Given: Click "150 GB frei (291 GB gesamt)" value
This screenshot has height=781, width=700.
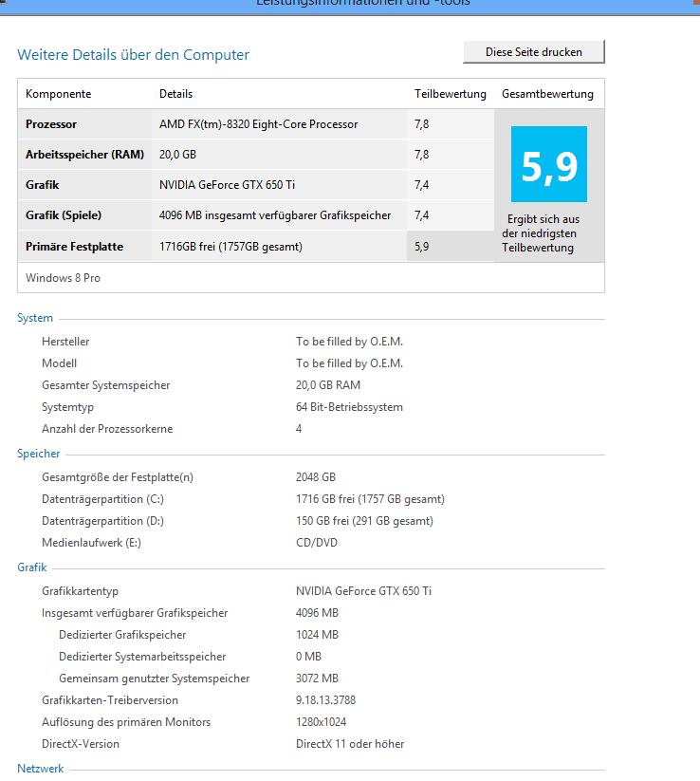Looking at the screenshot, I should [x=364, y=521].
